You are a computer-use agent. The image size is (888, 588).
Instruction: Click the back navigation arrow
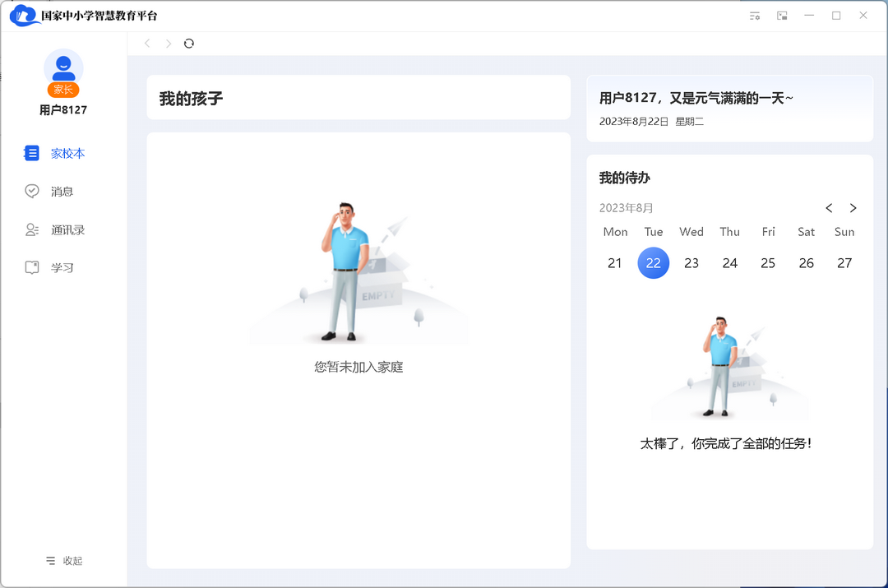[x=147, y=43]
